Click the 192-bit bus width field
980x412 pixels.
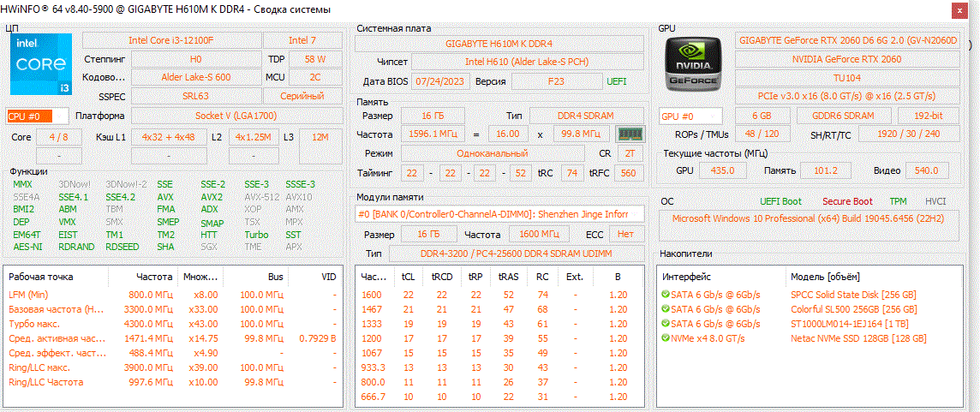tap(929, 116)
